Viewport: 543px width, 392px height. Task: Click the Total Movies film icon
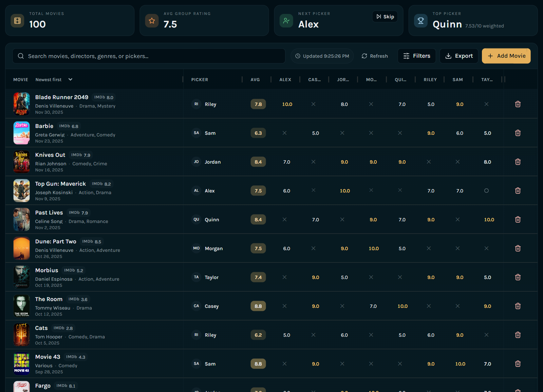click(17, 21)
